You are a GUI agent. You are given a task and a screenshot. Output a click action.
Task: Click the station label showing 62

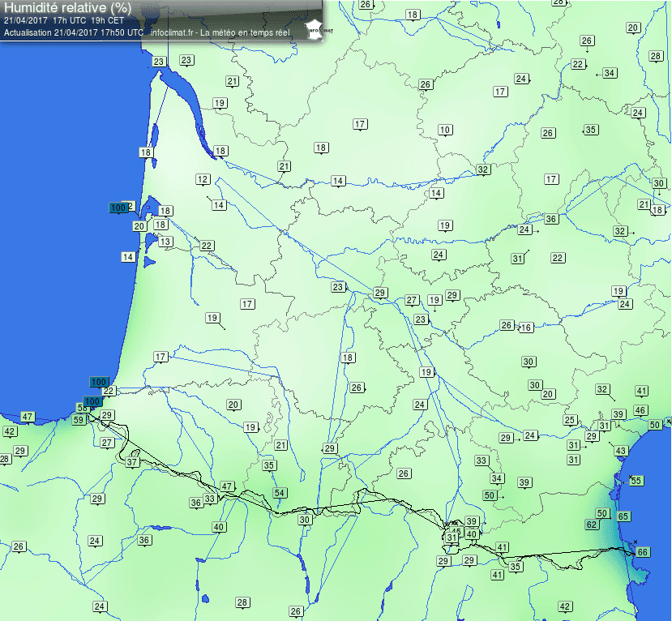click(592, 525)
